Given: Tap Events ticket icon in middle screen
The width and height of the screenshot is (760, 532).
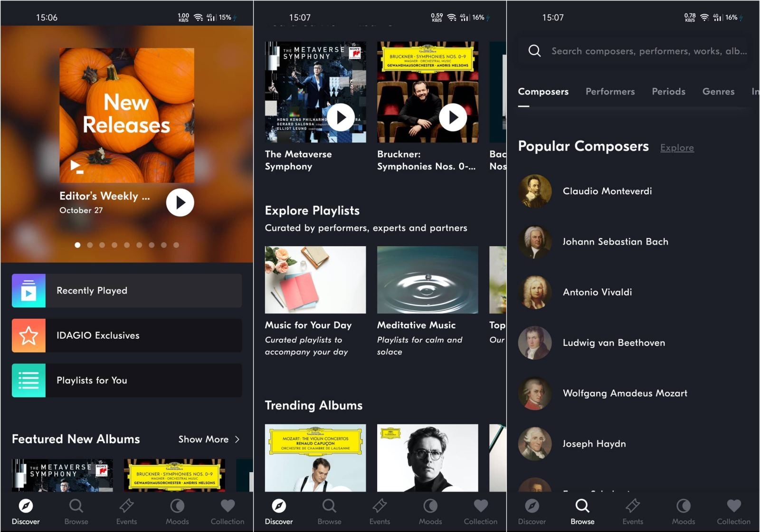Looking at the screenshot, I should click(x=380, y=506).
